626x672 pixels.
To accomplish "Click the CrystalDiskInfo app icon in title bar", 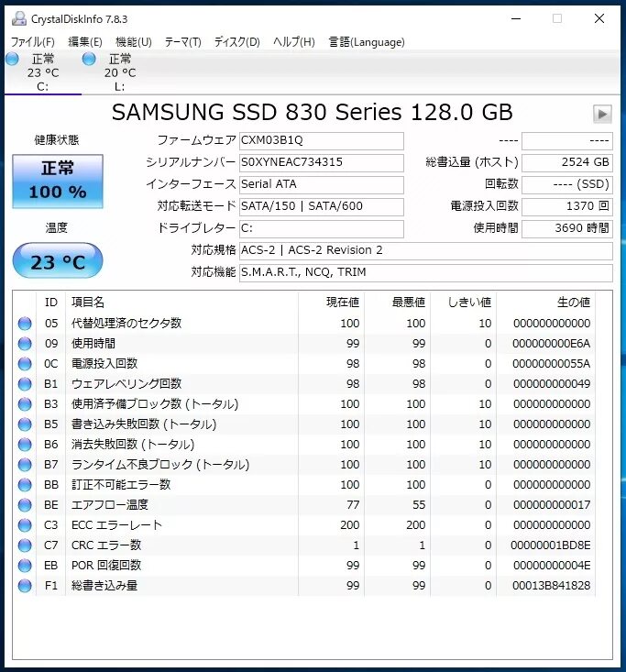I will click(x=18, y=19).
